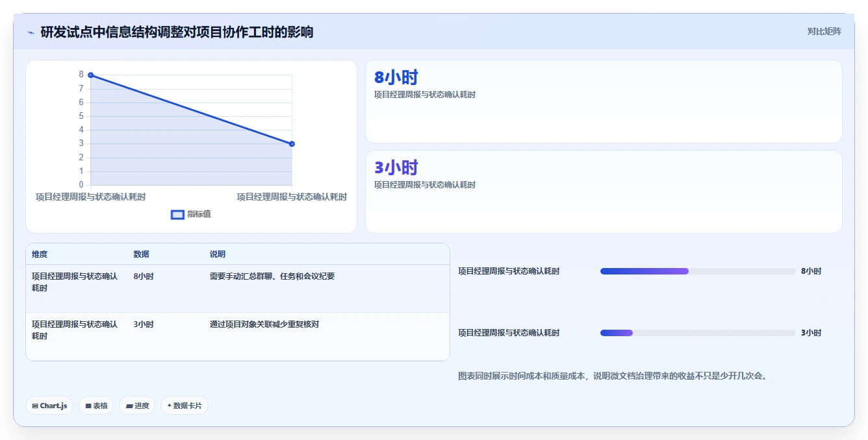Click the y-axis tick label 6
Screen dimensions: 868x440
pos(81,103)
